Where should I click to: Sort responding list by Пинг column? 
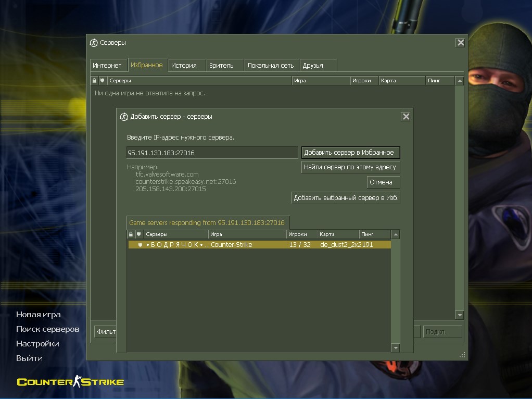(x=375, y=234)
